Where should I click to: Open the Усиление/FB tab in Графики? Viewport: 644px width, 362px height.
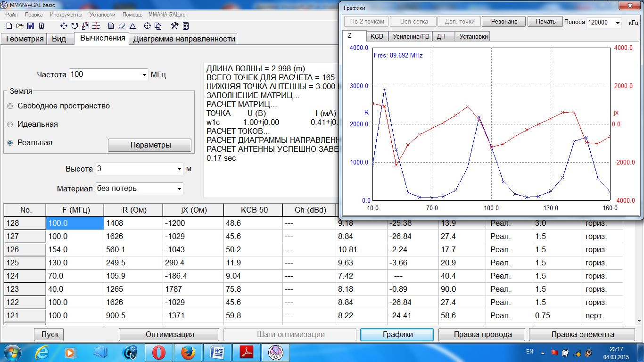411,36
